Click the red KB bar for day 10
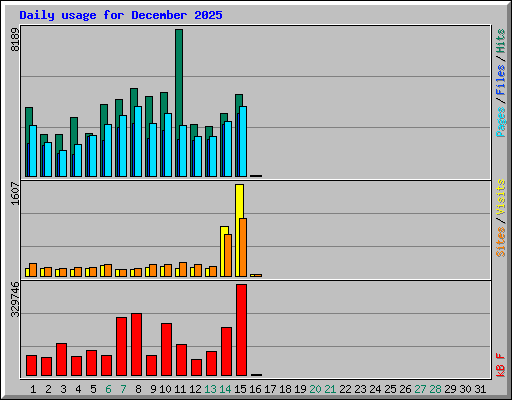Image resolution: width=512 pixels, height=400 pixels. (x=166, y=349)
